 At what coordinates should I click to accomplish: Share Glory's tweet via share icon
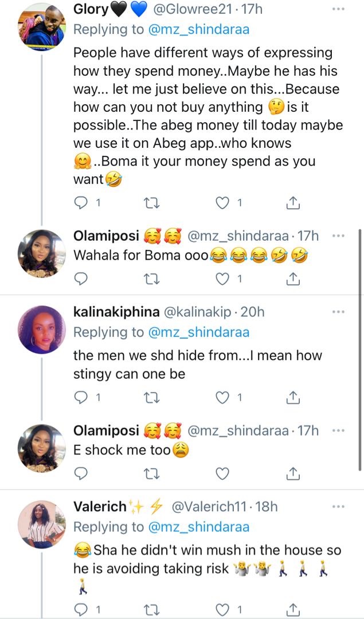pyautogui.click(x=292, y=202)
